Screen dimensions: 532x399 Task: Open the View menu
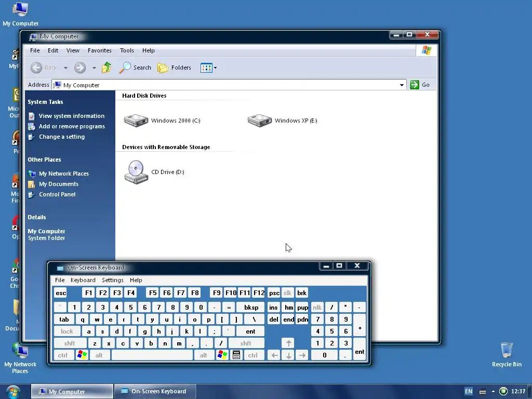click(x=73, y=50)
